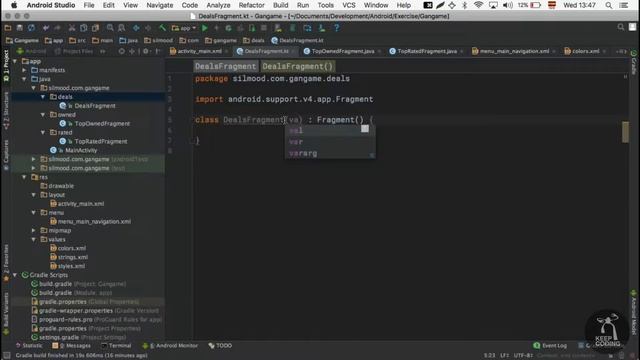Collapse the Gradle Scripts node
640x360 pixels.
pos(15,275)
